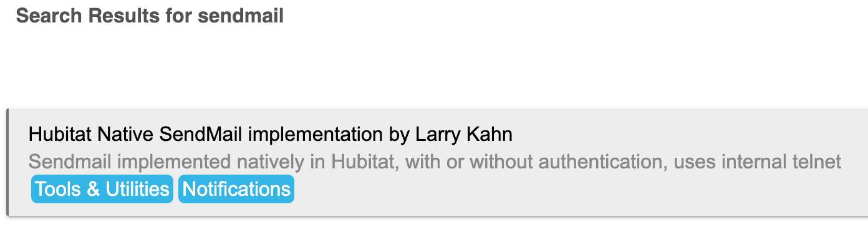Image resolution: width=868 pixels, height=227 pixels.
Task: Click the Search Results for sendmail heading
Action: tap(150, 16)
